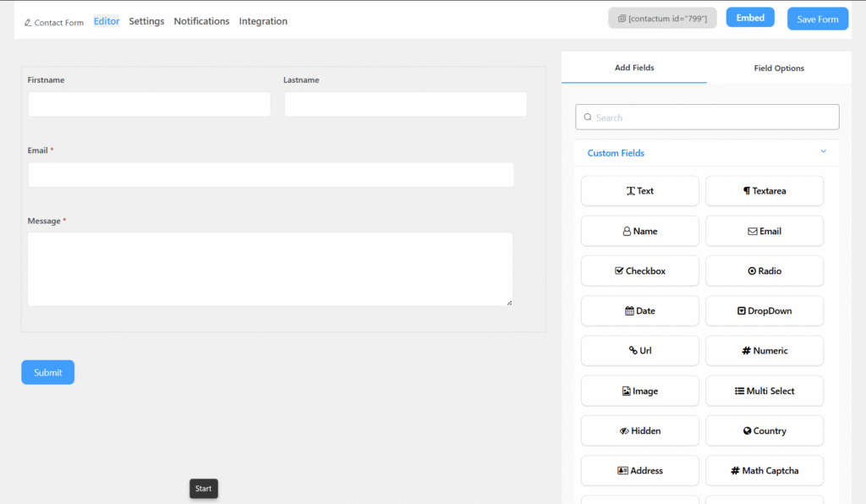The width and height of the screenshot is (866, 504).
Task: Add a Text field to the form
Action: tap(639, 191)
